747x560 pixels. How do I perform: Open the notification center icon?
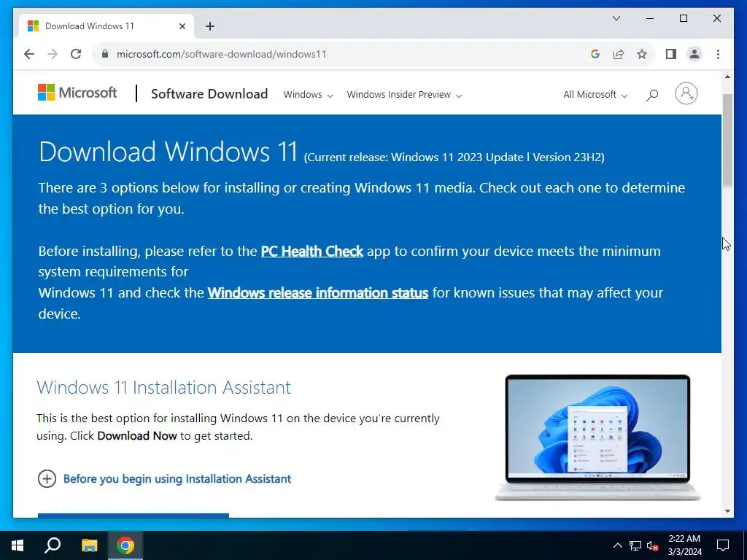point(723,545)
